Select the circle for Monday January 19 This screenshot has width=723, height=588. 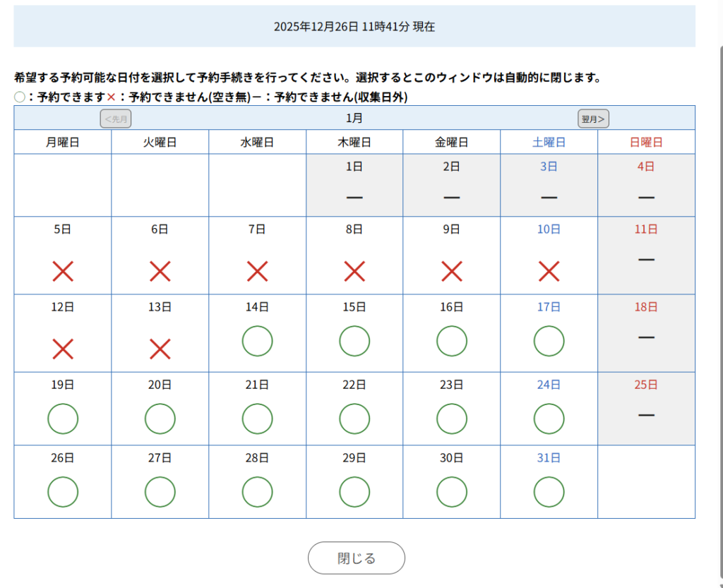[63, 419]
